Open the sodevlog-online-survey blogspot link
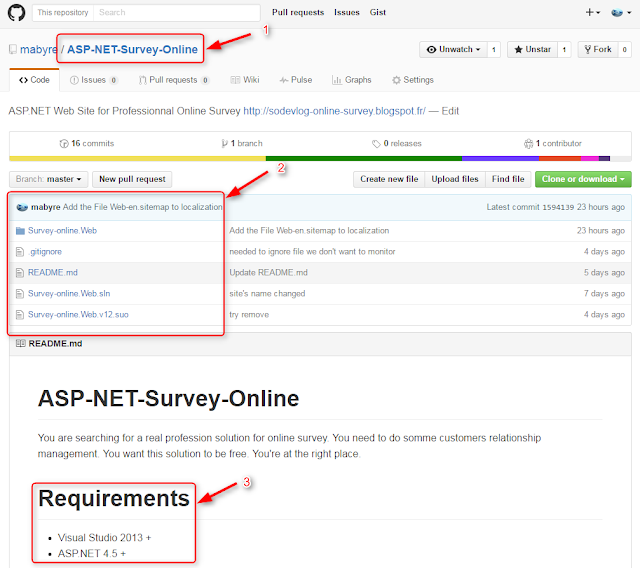Image resolution: width=640 pixels, height=568 pixels. click(x=334, y=111)
